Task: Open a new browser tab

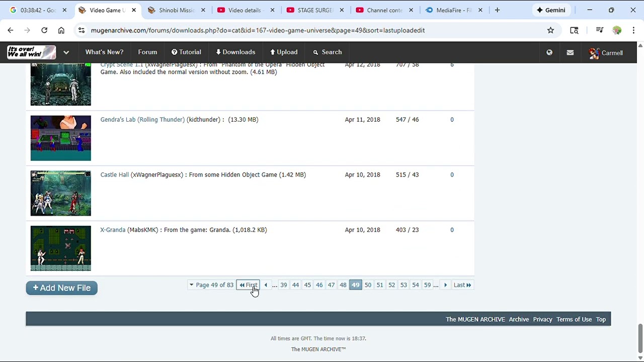Action: (x=497, y=10)
